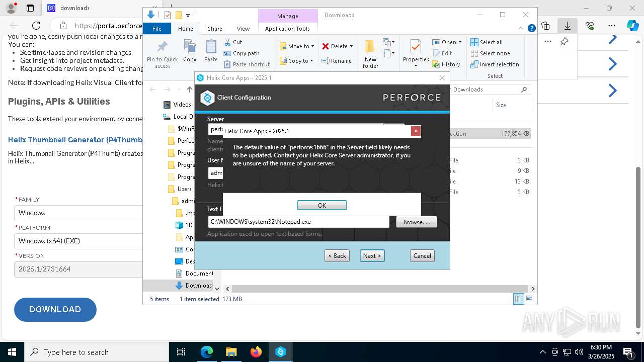Click Invert selection in ribbon
644x362 pixels.
495,64
